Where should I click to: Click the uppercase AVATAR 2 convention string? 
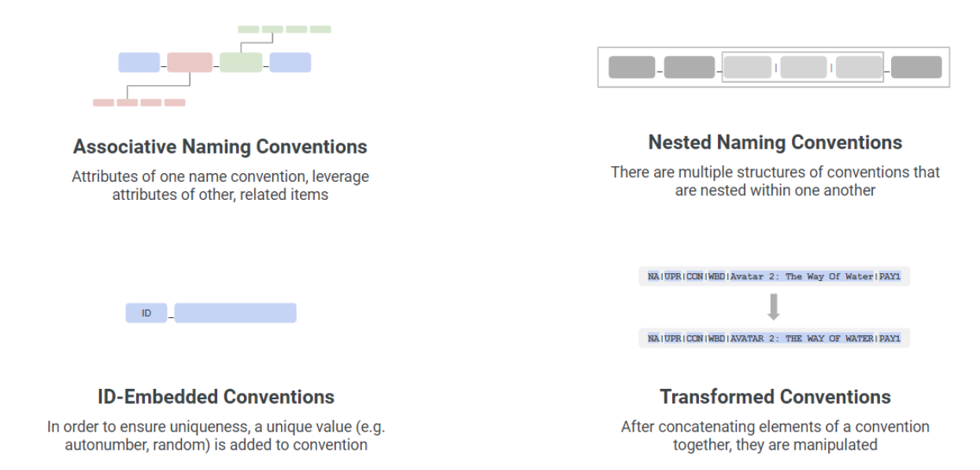click(x=774, y=339)
